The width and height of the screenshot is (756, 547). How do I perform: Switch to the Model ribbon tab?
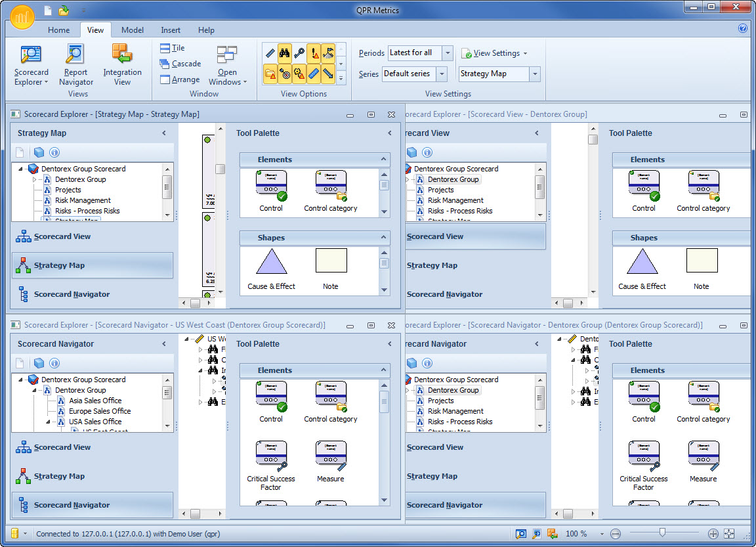click(x=132, y=30)
